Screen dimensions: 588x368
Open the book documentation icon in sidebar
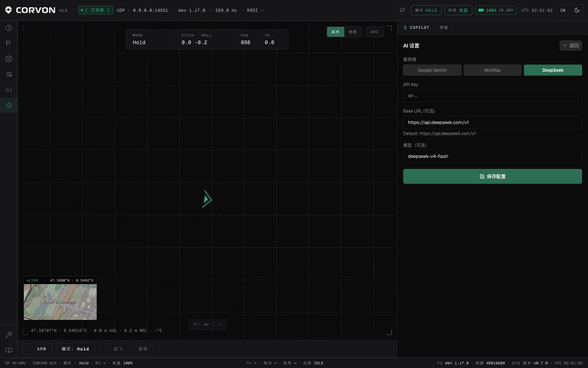(x=9, y=350)
